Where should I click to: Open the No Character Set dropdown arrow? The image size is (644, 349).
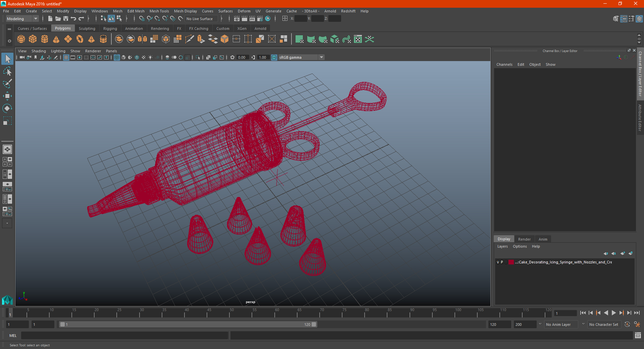click(583, 324)
